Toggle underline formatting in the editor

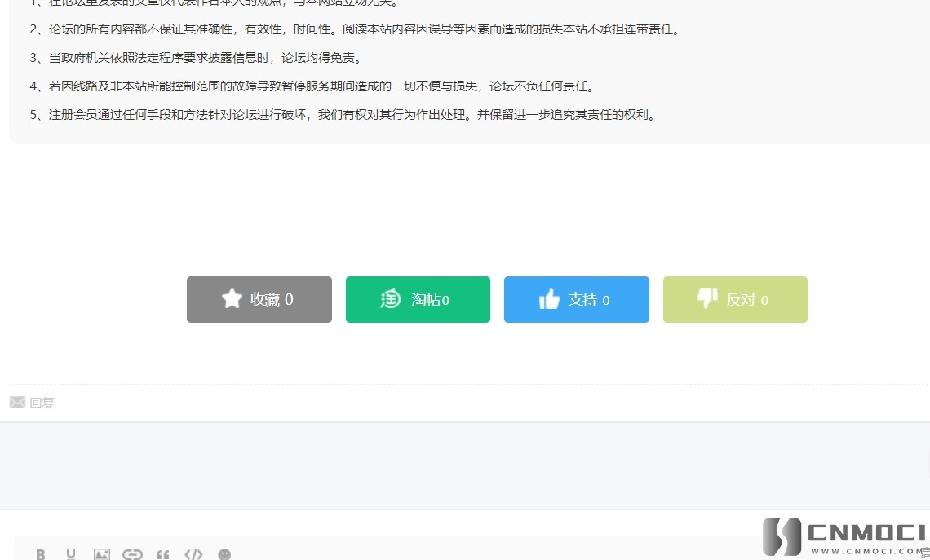pyautogui.click(x=71, y=554)
